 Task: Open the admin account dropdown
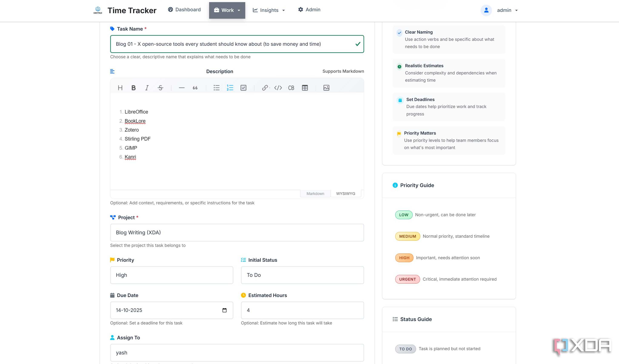click(507, 10)
